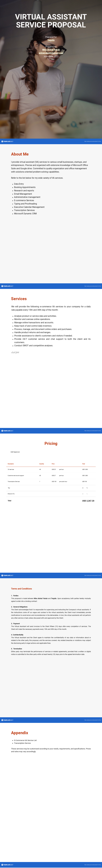
Task: Click TEMPLATE.NET logo in About Me page footer
Action: (7, 286)
